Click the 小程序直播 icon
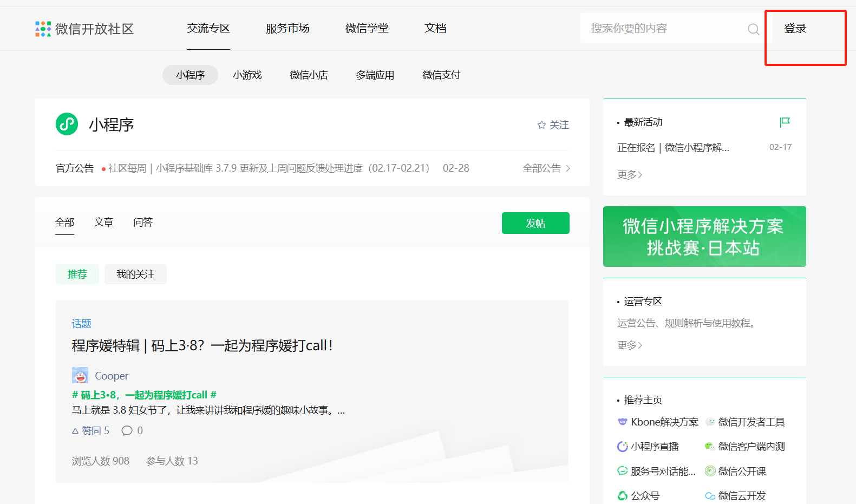This screenshot has width=856, height=504. click(x=623, y=446)
